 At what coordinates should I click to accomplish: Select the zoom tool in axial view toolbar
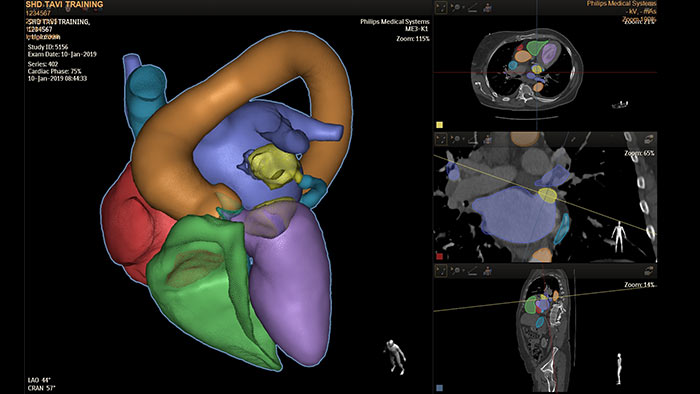[x=455, y=8]
